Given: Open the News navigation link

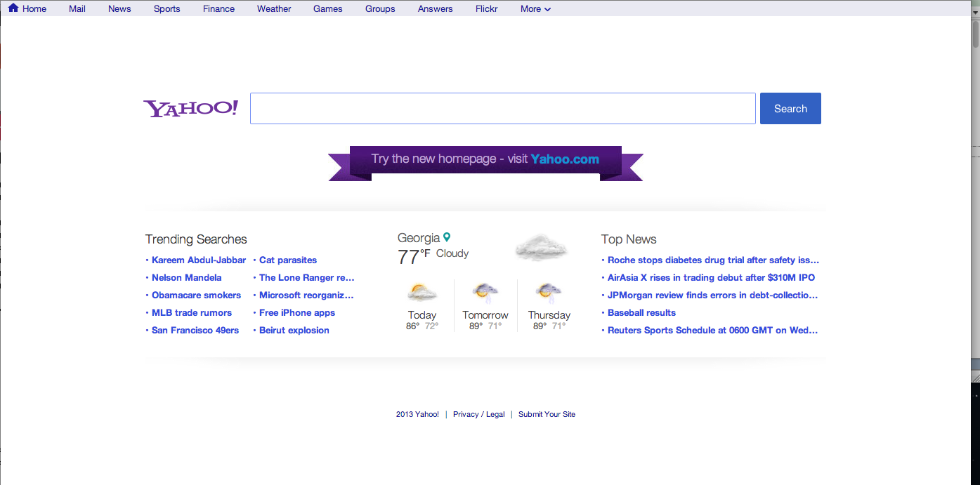Looking at the screenshot, I should click(119, 9).
